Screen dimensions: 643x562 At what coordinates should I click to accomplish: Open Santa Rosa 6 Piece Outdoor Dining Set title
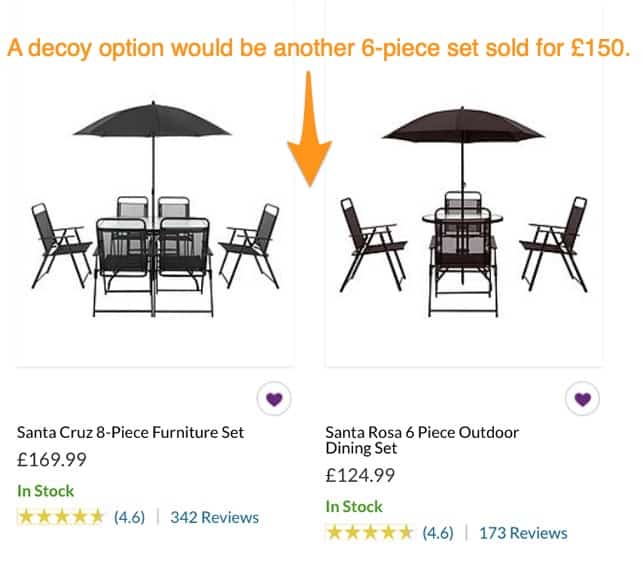pyautogui.click(x=422, y=441)
